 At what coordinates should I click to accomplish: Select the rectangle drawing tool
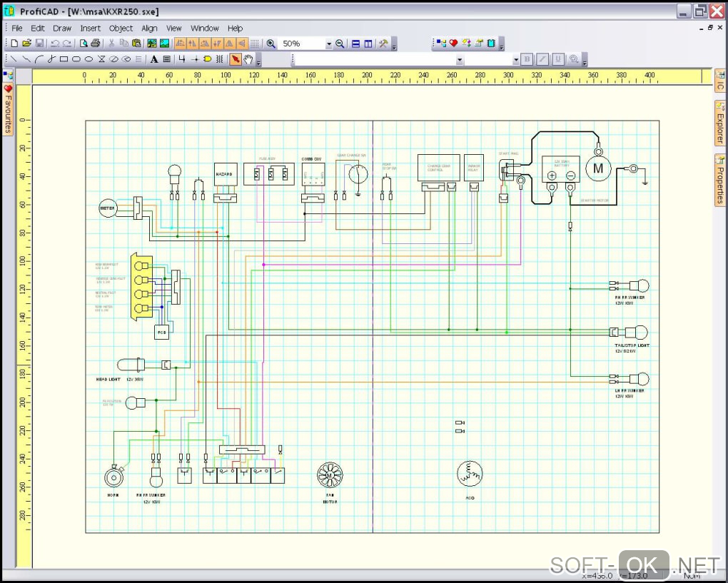(64, 59)
